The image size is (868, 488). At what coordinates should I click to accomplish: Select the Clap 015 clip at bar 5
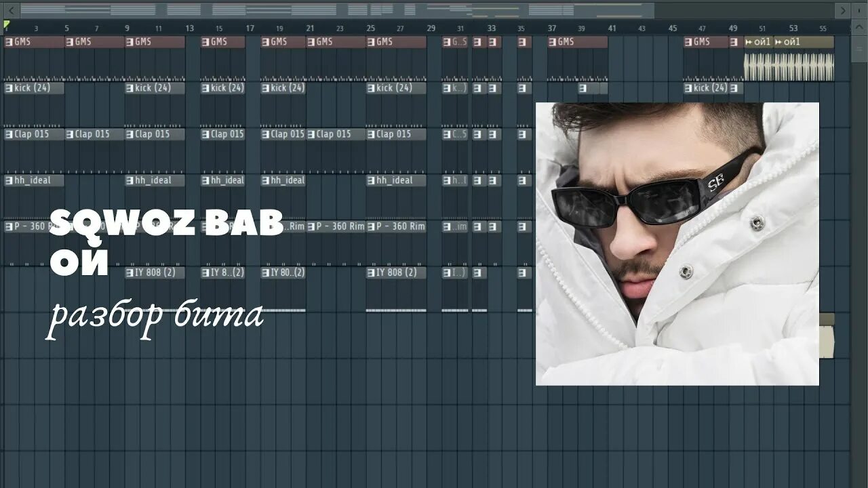pyautogui.click(x=94, y=134)
